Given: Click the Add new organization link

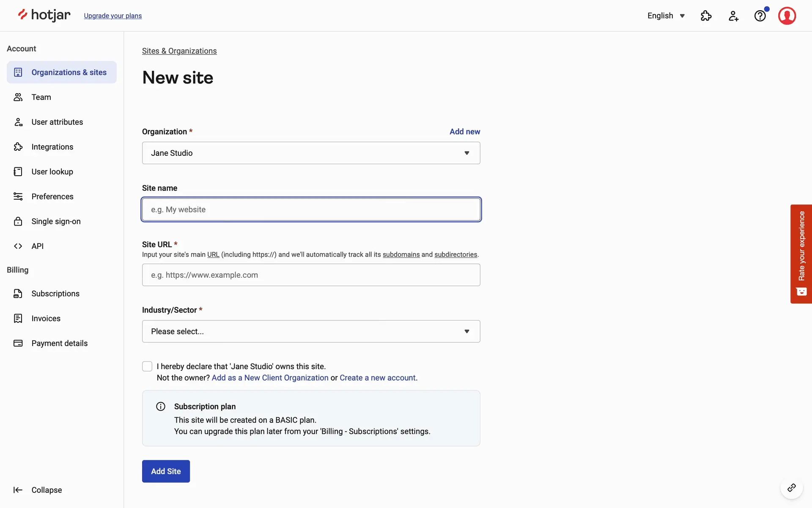Looking at the screenshot, I should pyautogui.click(x=464, y=132).
